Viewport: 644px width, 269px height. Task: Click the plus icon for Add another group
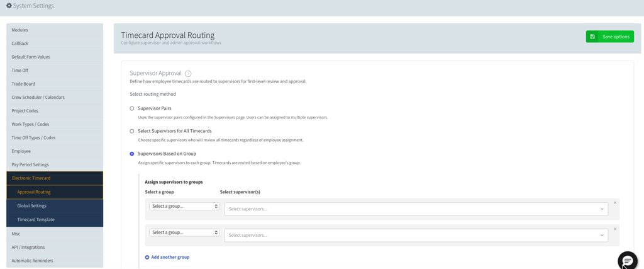(147, 257)
